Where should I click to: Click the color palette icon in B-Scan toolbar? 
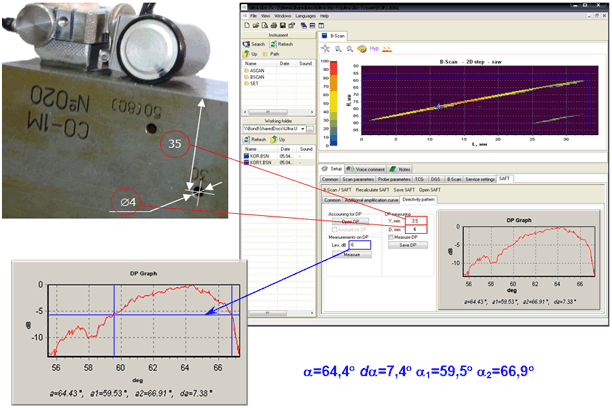pos(361,47)
